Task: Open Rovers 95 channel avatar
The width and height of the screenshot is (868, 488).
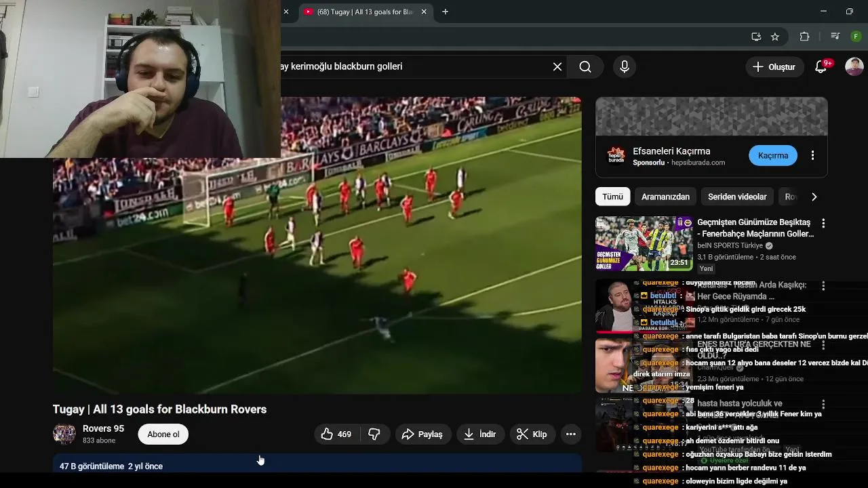Action: tap(64, 434)
